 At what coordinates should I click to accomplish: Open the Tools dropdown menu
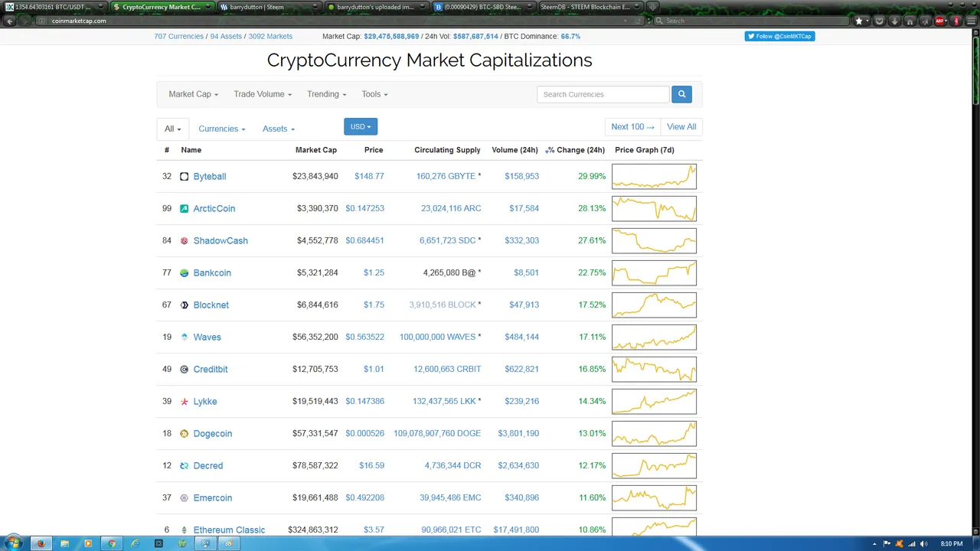(374, 94)
